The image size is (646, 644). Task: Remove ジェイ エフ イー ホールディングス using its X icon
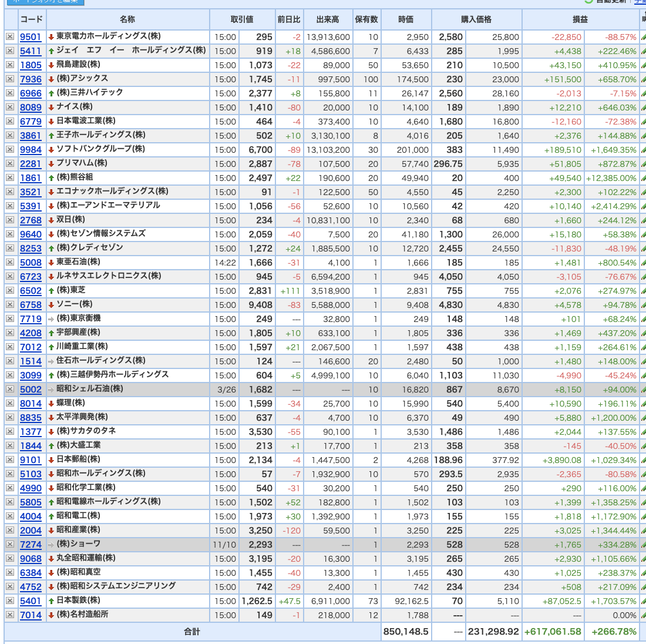[10, 51]
